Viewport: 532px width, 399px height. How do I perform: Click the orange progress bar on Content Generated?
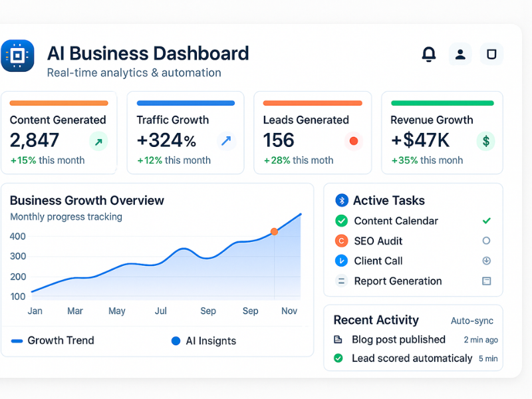(x=59, y=103)
